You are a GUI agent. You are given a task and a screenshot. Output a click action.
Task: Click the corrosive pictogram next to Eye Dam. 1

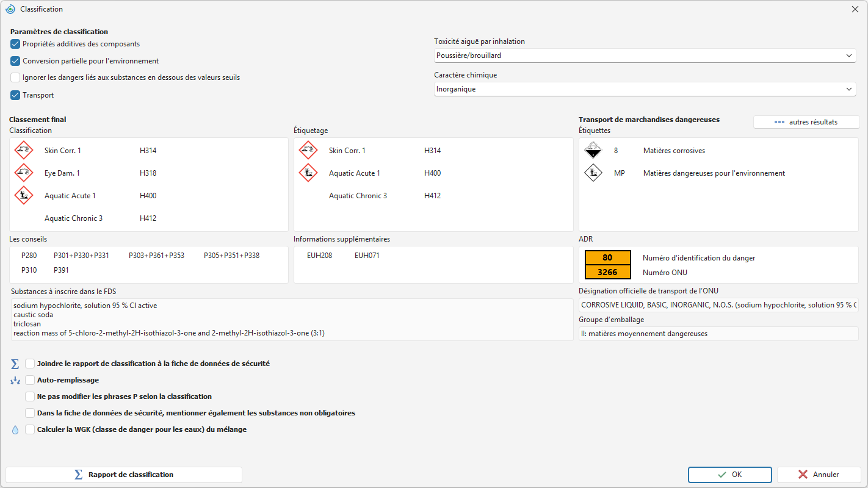point(24,173)
